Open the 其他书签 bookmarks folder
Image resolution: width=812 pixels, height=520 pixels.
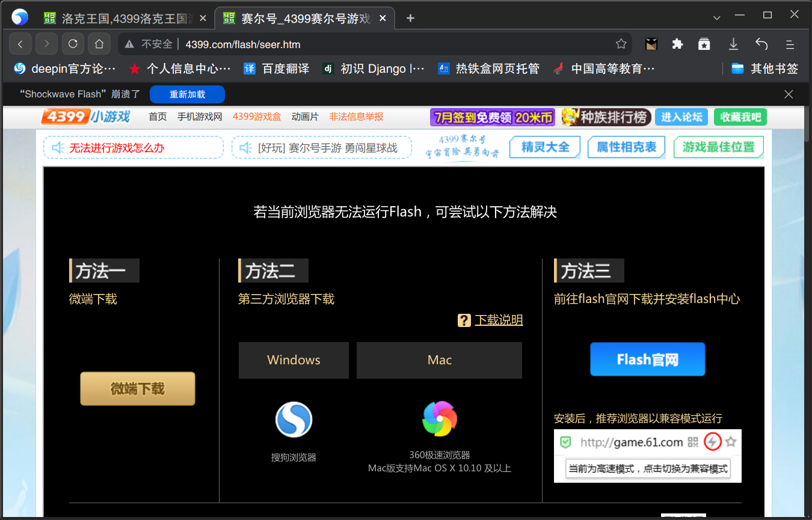coord(764,69)
